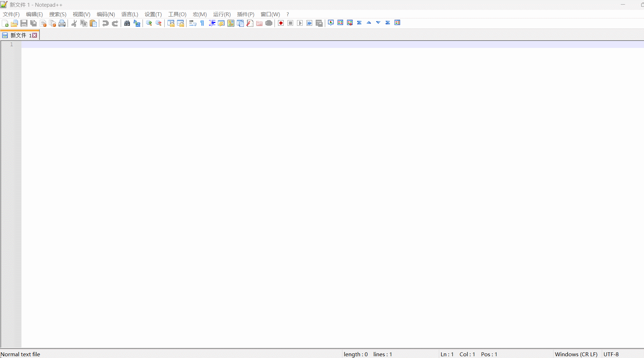Open the 文件(F) menu
Image resolution: width=644 pixels, height=358 pixels.
point(11,14)
